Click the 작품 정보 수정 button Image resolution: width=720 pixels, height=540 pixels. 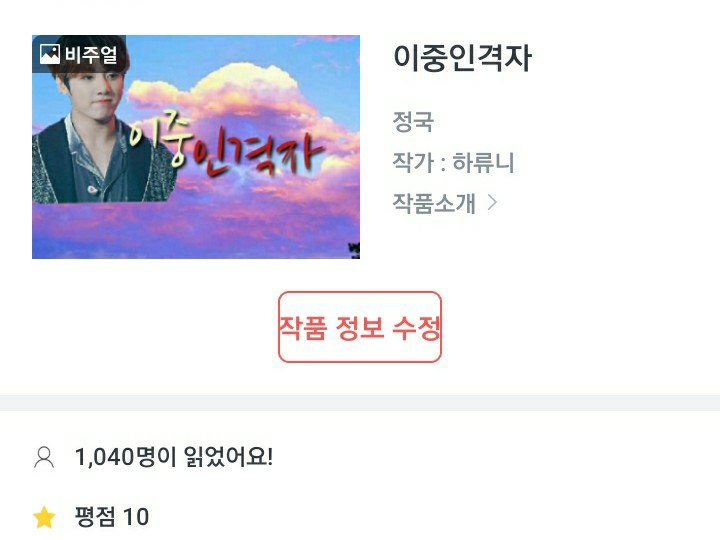pyautogui.click(x=360, y=327)
